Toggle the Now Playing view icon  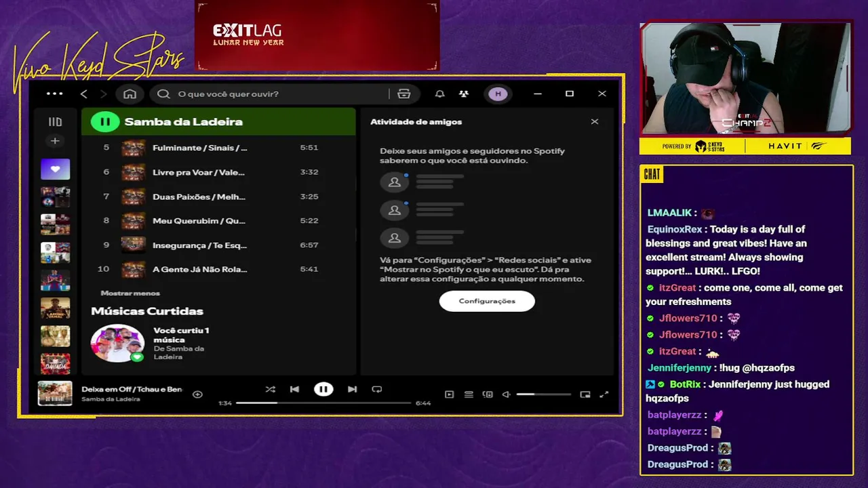(449, 394)
